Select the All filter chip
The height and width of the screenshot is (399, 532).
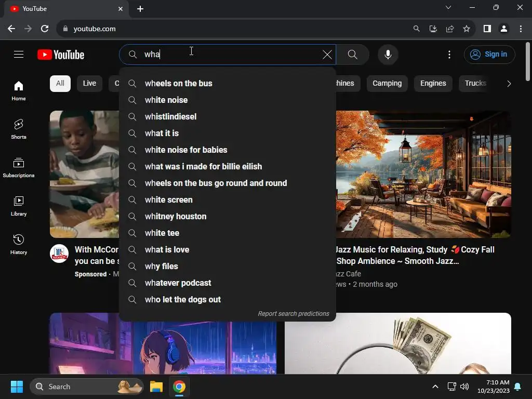click(60, 84)
